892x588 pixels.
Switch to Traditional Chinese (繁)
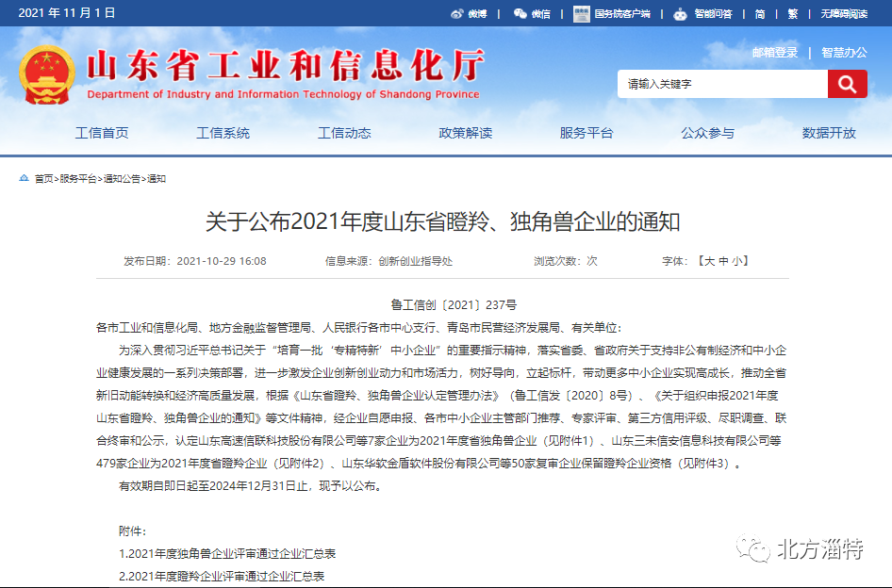[x=792, y=14]
